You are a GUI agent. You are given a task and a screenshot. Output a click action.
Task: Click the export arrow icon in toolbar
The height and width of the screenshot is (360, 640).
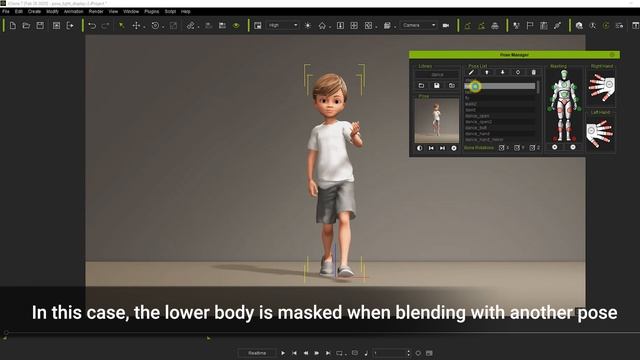click(x=70, y=26)
